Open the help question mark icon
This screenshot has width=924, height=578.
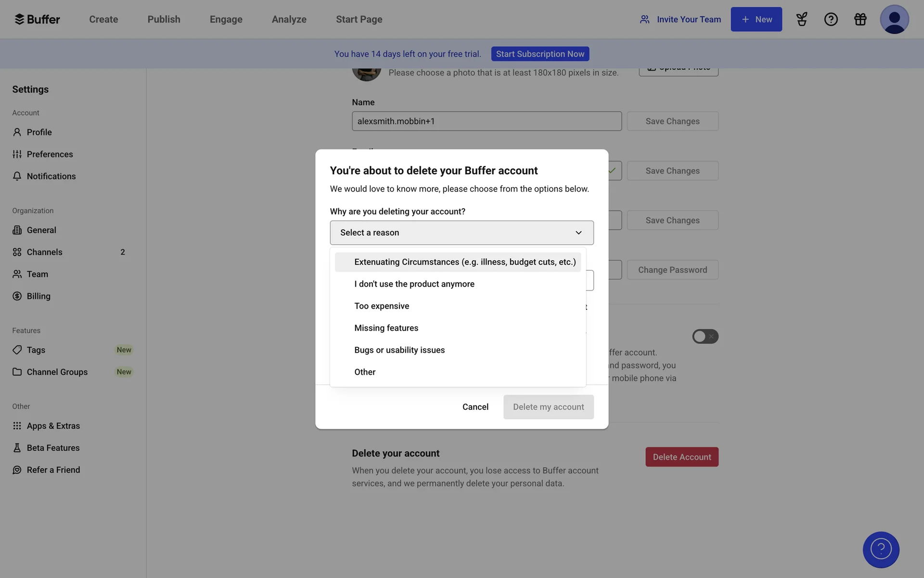(831, 19)
